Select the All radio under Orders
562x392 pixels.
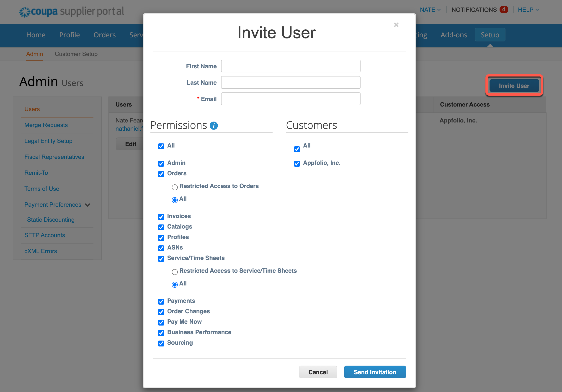point(175,200)
